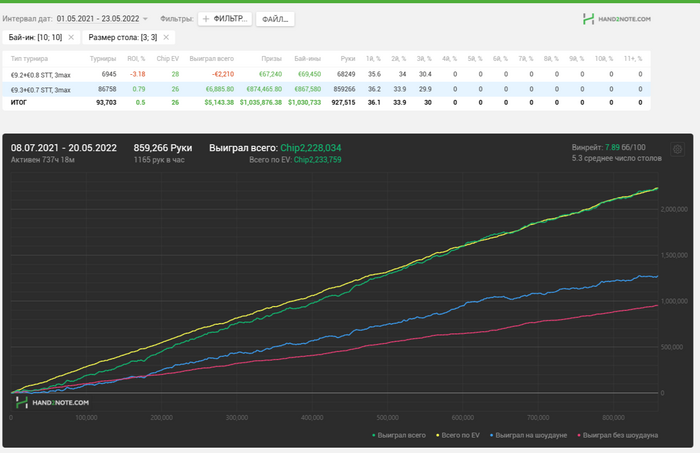Select the €9.3+€0.7 STT, 3max row
The image size is (700, 453).
[x=326, y=89]
